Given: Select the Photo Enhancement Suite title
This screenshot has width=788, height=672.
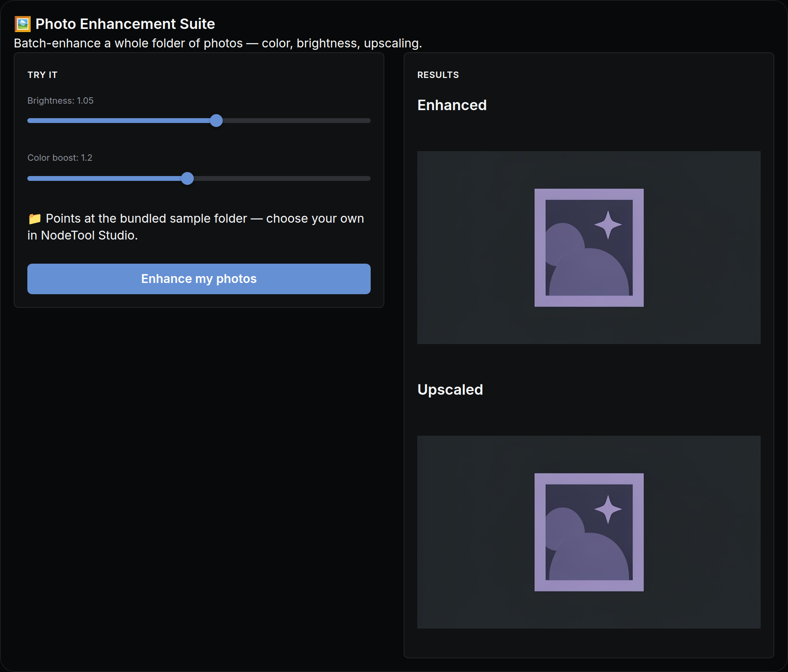Looking at the screenshot, I should click(125, 24).
